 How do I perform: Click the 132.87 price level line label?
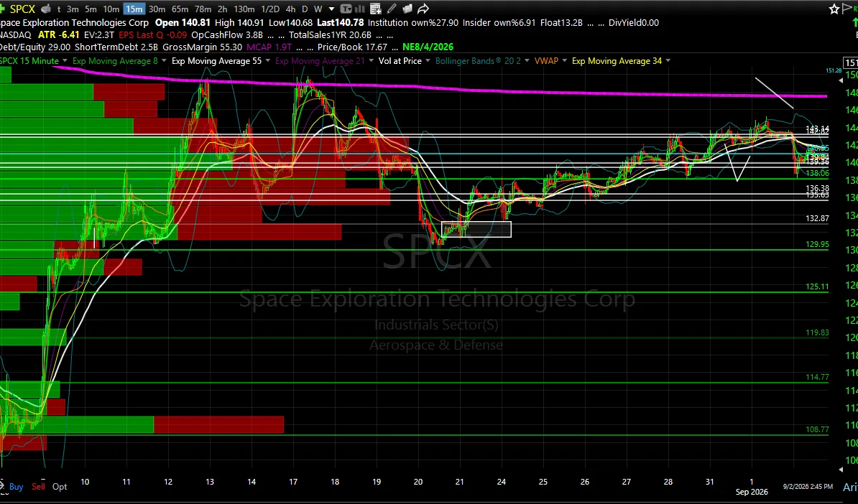click(x=817, y=218)
